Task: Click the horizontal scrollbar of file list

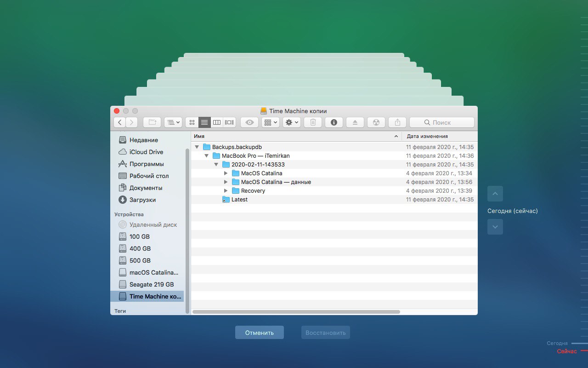Action: (296, 311)
